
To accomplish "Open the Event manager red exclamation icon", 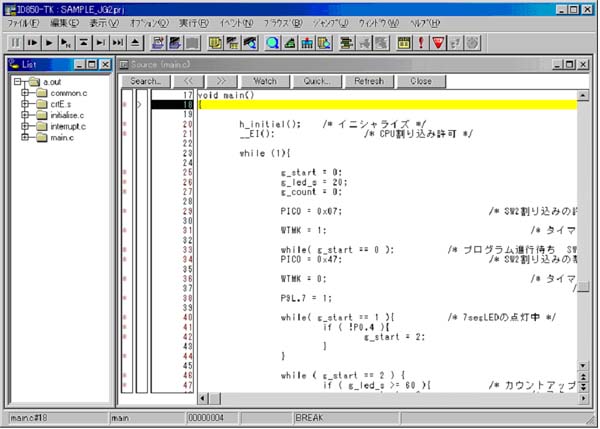I will coord(421,43).
